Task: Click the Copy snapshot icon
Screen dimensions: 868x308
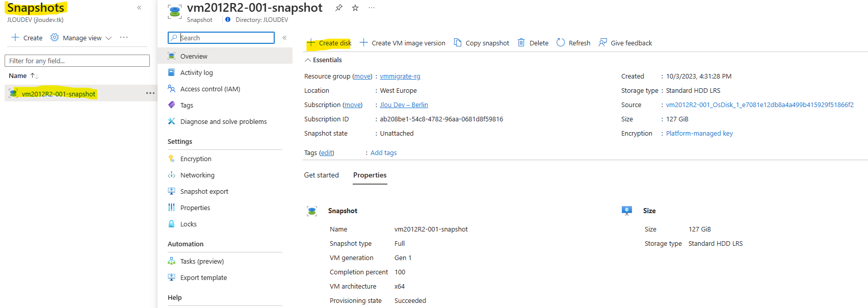Action: click(x=458, y=43)
